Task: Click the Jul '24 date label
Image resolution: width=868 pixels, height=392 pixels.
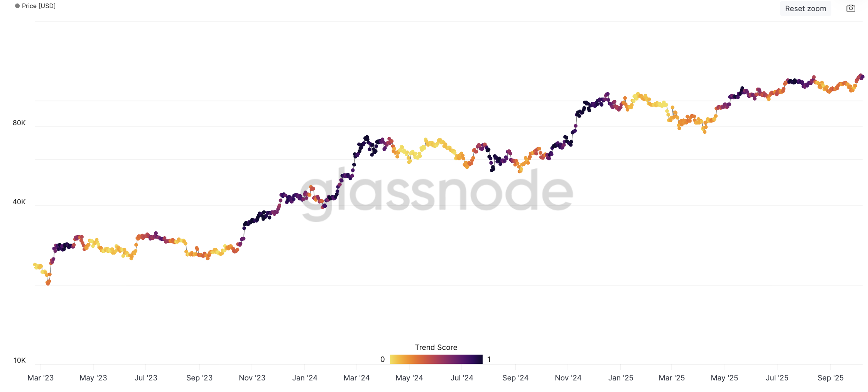Action: coord(463,378)
